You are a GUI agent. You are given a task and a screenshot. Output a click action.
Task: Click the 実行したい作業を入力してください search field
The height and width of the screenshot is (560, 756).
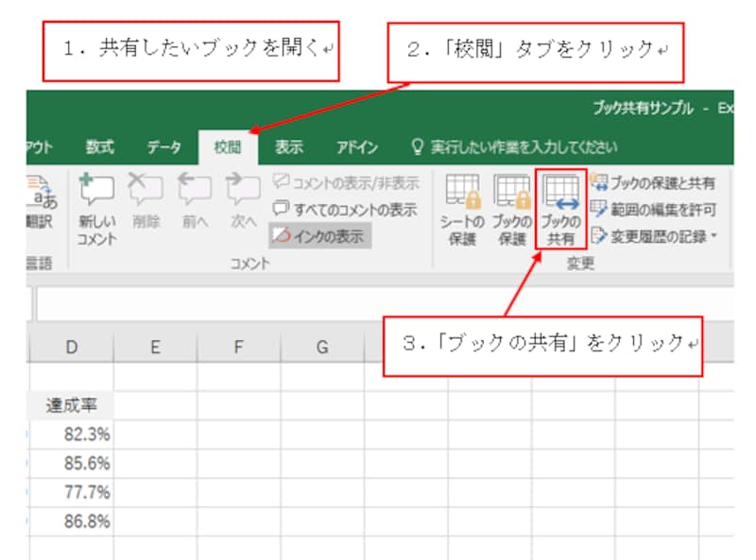coord(515,147)
